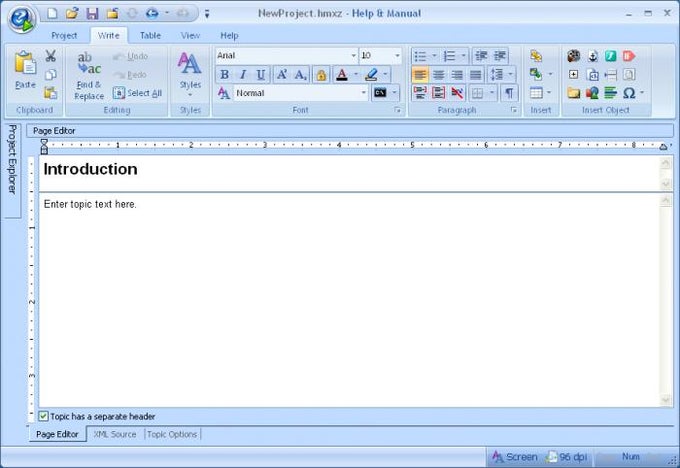Insert hyperlink from Insert group
This screenshot has width=680, height=468.
click(536, 56)
